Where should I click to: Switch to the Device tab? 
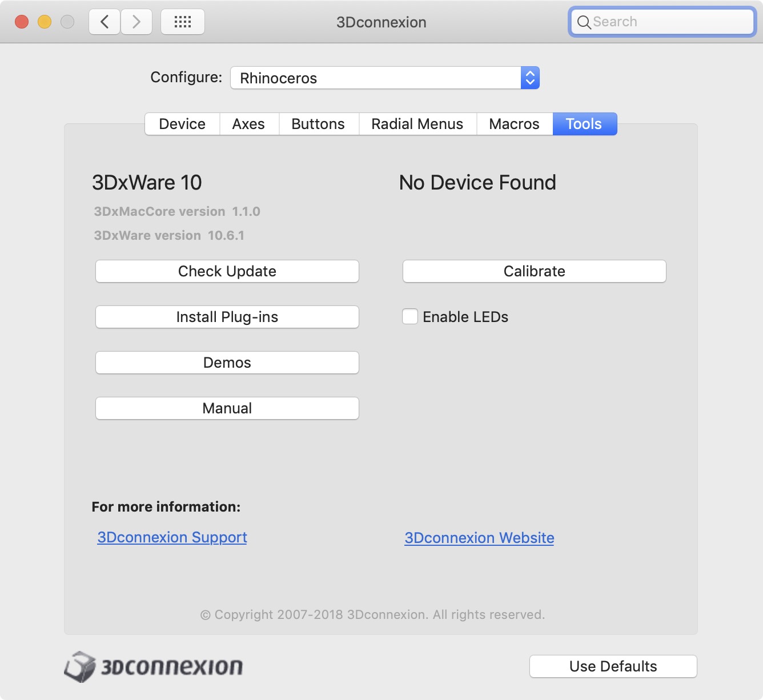point(182,124)
